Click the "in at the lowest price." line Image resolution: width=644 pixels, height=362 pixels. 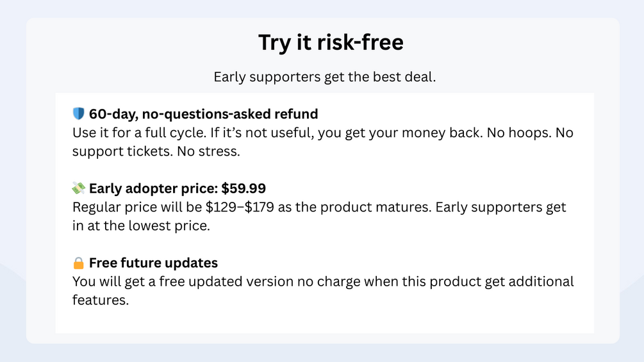tap(141, 226)
